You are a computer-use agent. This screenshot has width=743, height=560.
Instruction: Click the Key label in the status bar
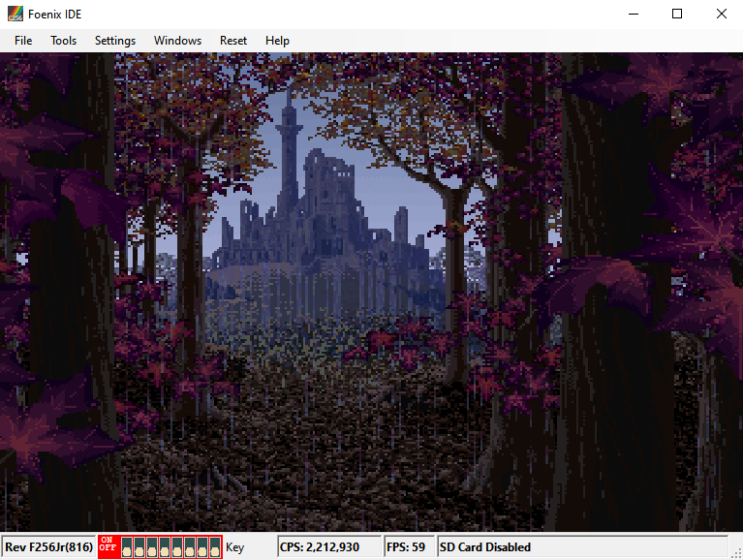pos(234,547)
